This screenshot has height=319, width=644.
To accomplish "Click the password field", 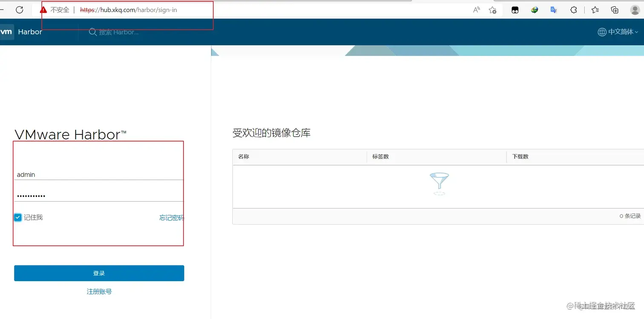I will coord(99,196).
